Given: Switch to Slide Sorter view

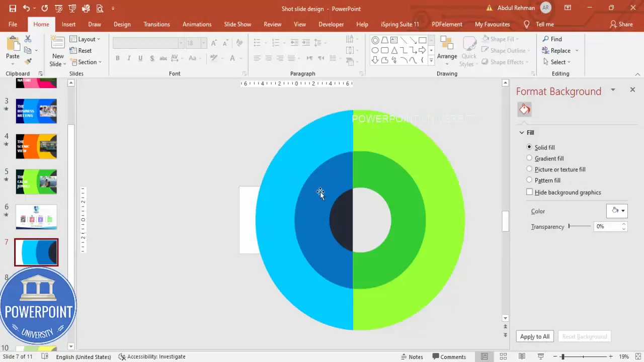Looking at the screenshot, I should click(x=503, y=356).
